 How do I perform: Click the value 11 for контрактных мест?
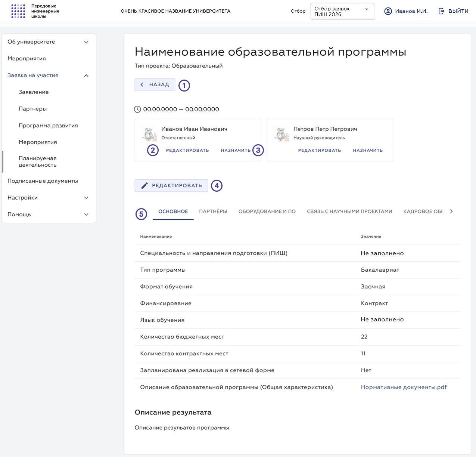point(363,353)
